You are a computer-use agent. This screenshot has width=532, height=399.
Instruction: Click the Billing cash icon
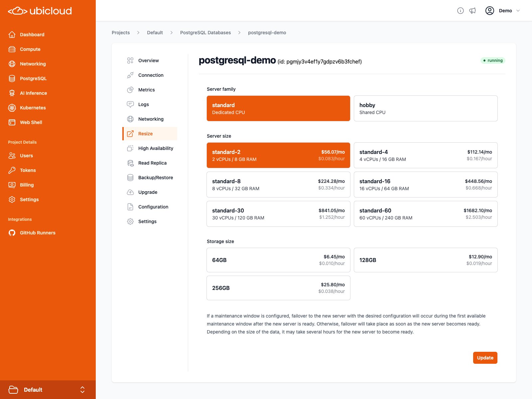pos(12,185)
